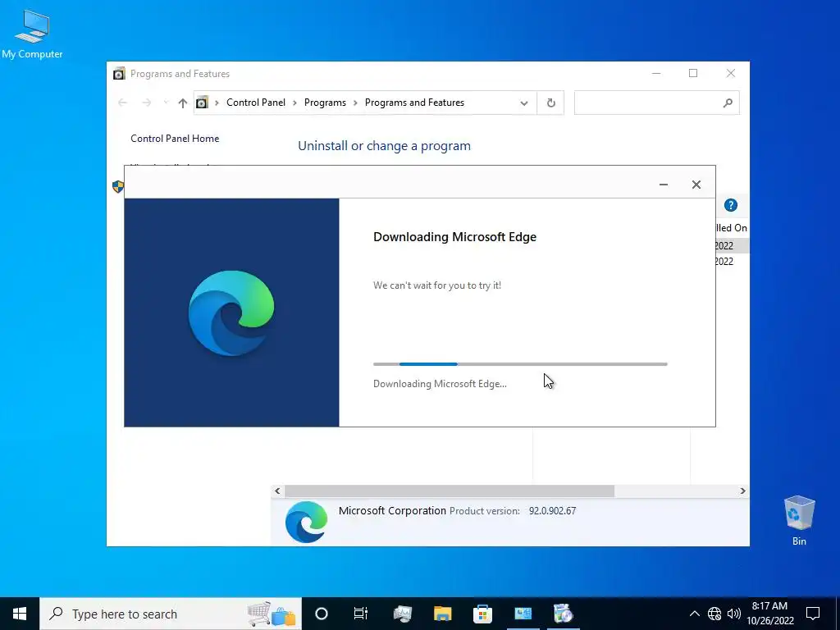Minimize the Programs and Features window
Viewport: 840px width, 630px height.
(656, 73)
